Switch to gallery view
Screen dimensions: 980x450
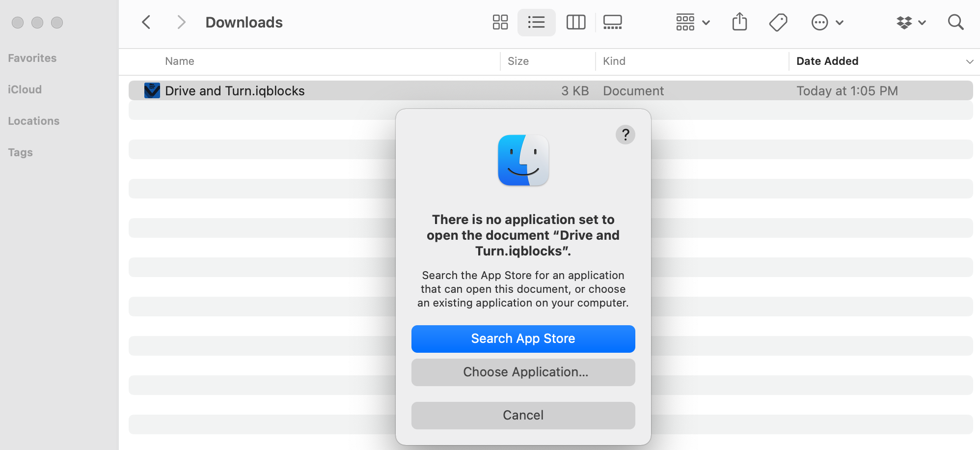[612, 22]
